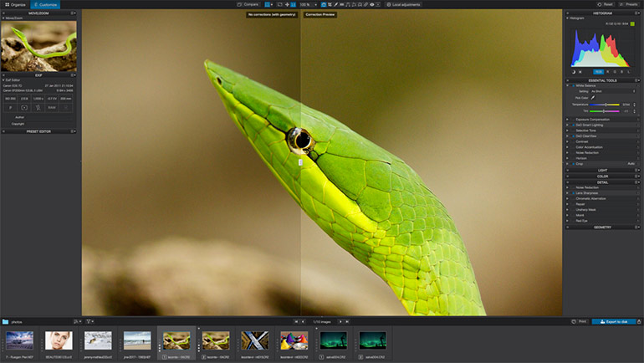The width and height of the screenshot is (644, 363).
Task: Select the RGB histogram channel button
Action: [x=598, y=72]
